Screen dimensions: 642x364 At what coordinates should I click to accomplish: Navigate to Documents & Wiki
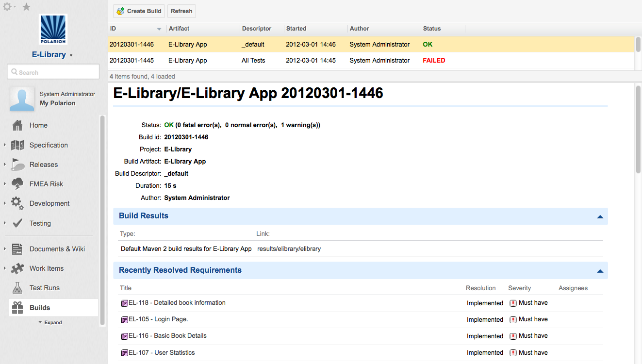tap(18, 249)
